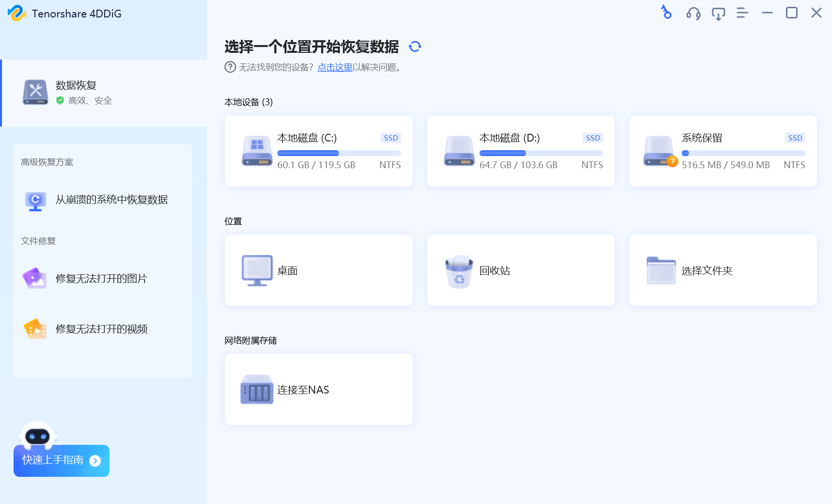Select the 本地磁盘 (C:) drive card
This screenshot has width=832, height=504.
tap(319, 151)
